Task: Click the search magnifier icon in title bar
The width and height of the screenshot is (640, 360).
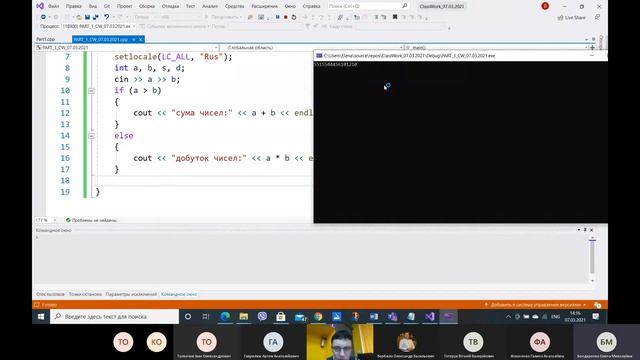Action: click(404, 6)
